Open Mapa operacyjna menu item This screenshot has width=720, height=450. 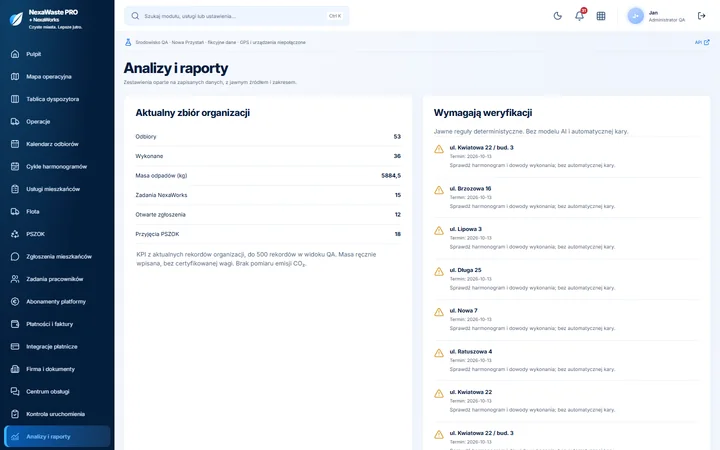57,76
